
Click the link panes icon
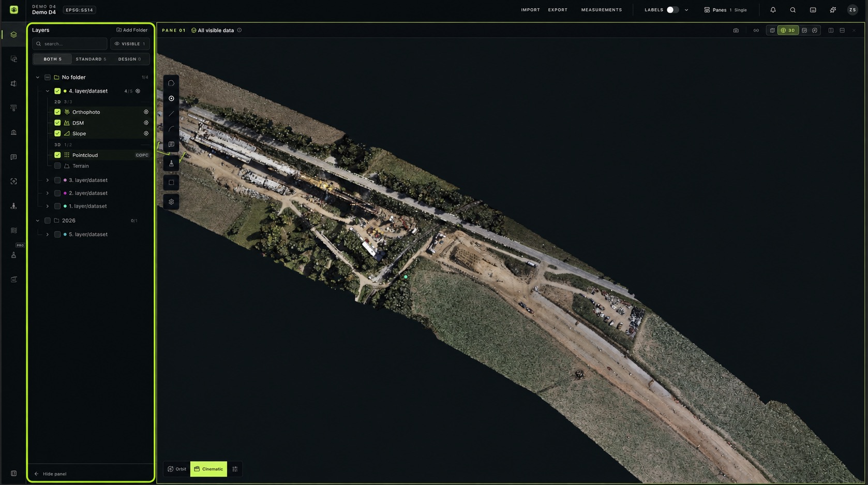coord(756,31)
